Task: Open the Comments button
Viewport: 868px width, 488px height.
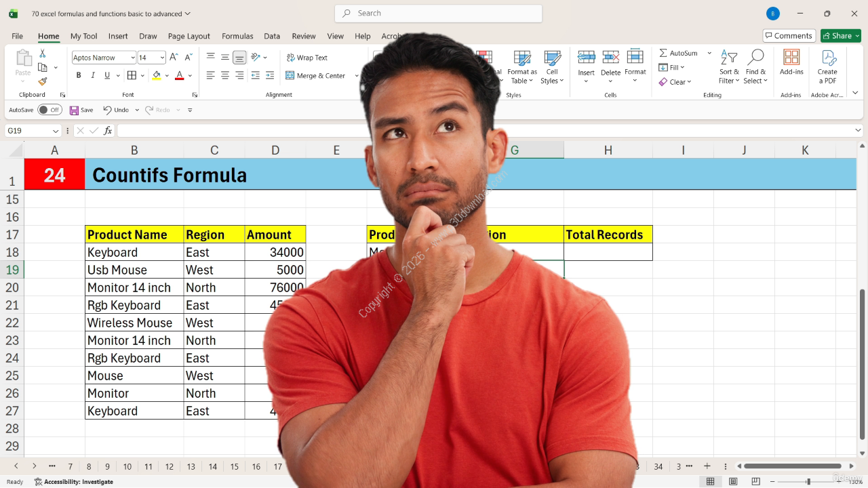Action: [788, 36]
